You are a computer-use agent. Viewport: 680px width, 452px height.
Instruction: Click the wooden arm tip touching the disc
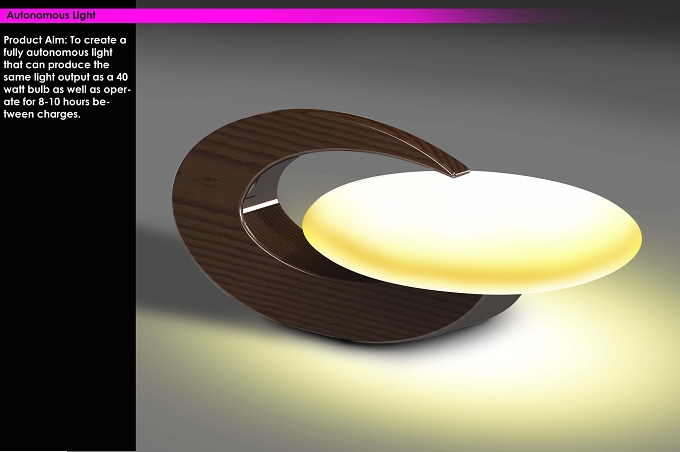pyautogui.click(x=459, y=173)
